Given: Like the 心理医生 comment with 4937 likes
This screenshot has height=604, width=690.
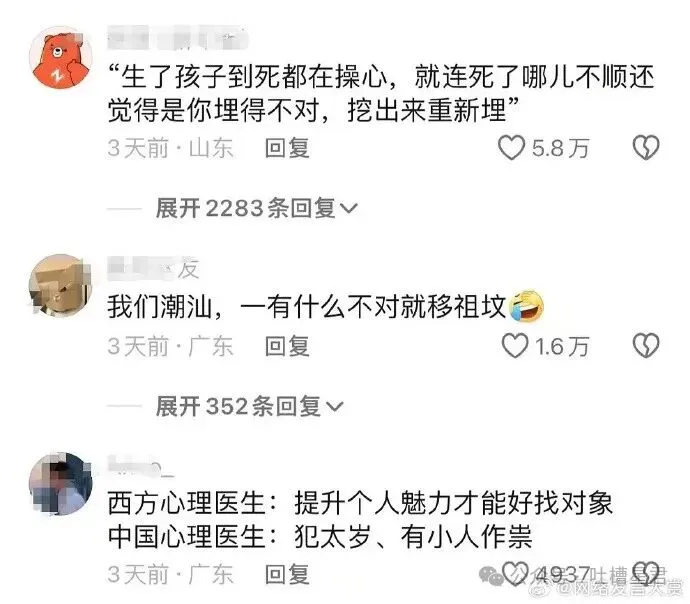Looking at the screenshot, I should pos(514,574).
